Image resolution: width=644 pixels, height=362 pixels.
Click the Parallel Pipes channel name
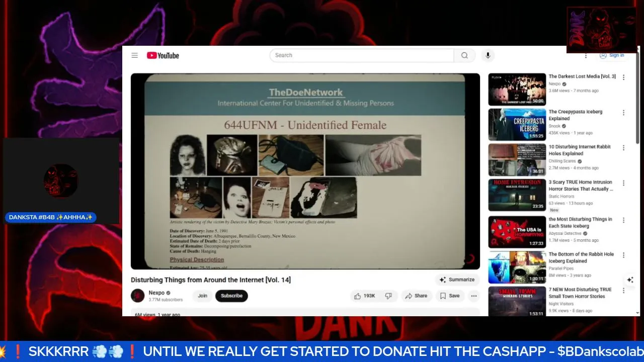point(560,269)
